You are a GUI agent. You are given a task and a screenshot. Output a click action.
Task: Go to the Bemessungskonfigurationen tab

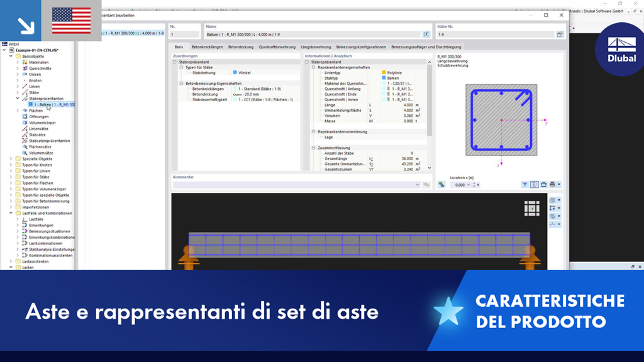[361, 47]
